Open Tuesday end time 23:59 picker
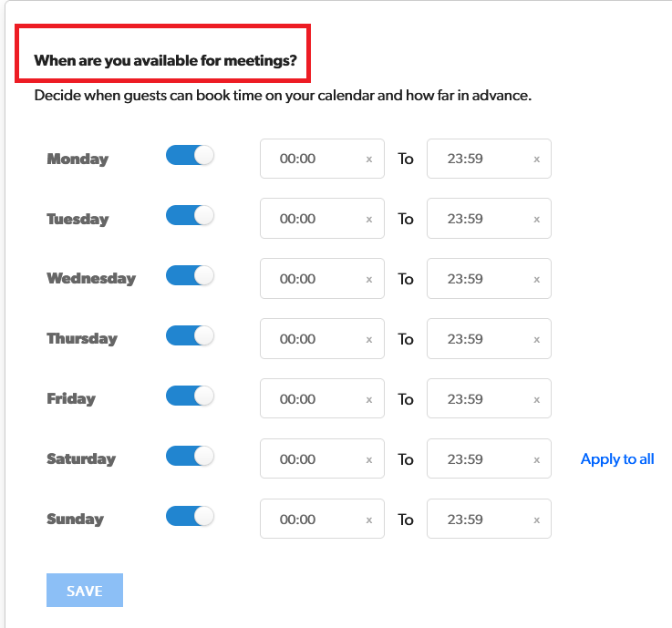 (477, 219)
